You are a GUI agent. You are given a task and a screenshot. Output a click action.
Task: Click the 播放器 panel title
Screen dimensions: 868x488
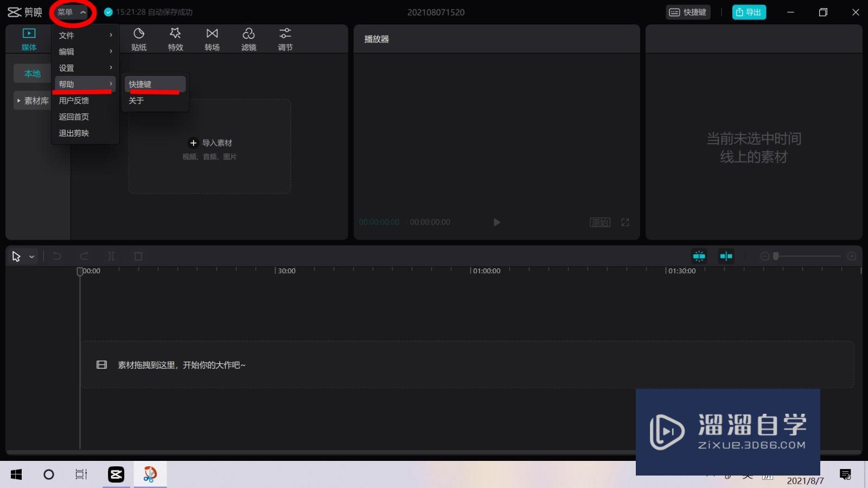click(x=376, y=39)
